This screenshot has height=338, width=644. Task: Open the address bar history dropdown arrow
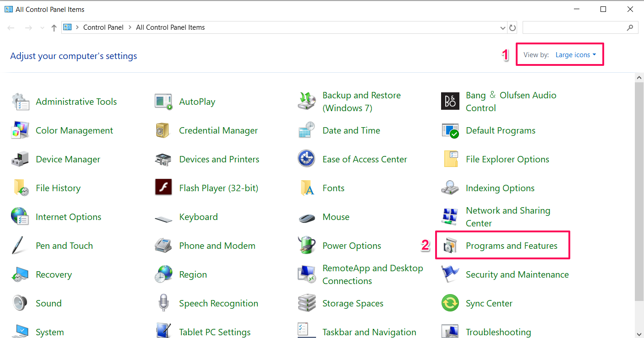pos(503,28)
